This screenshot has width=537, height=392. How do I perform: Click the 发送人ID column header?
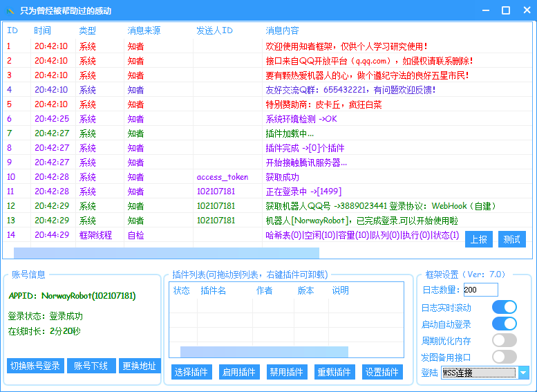(x=214, y=30)
